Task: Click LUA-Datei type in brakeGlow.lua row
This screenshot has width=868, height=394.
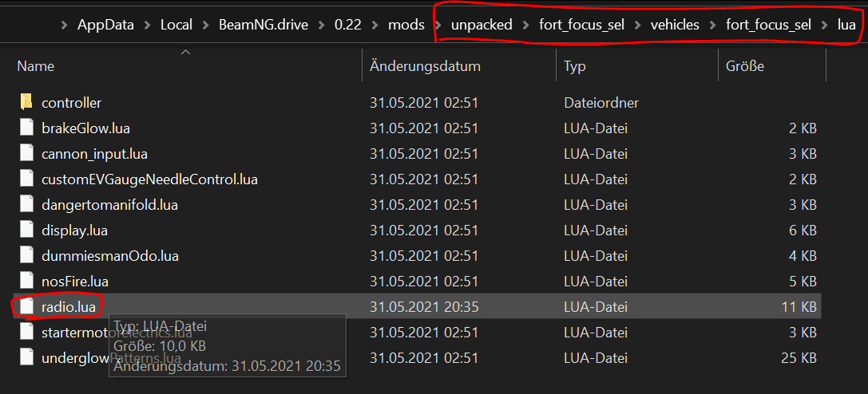Action: (x=596, y=128)
